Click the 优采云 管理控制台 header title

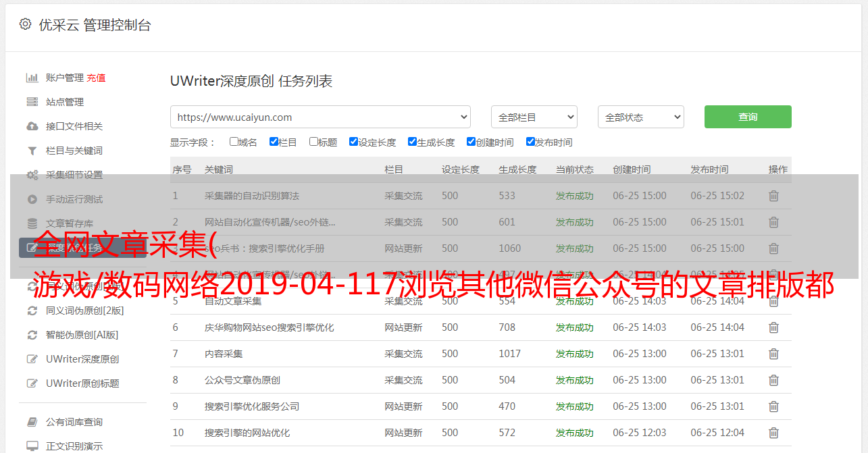(95, 25)
